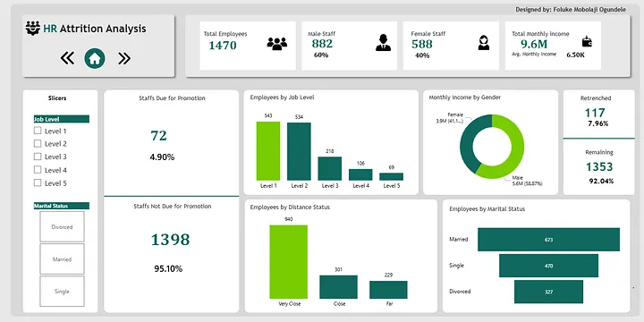This screenshot has width=644, height=322.
Task: Click the Female Staff person icon
Action: tap(484, 43)
